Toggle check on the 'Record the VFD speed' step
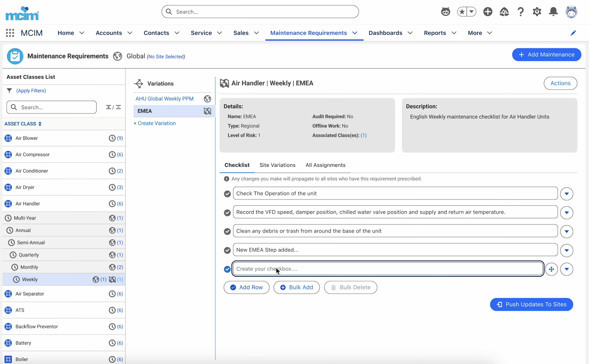This screenshot has height=364, width=589. [227, 213]
